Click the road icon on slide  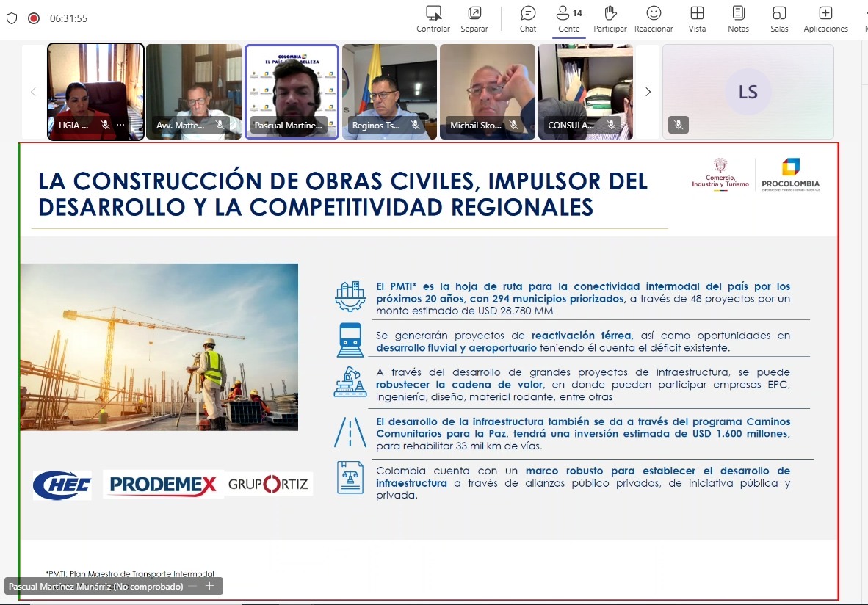pos(350,432)
